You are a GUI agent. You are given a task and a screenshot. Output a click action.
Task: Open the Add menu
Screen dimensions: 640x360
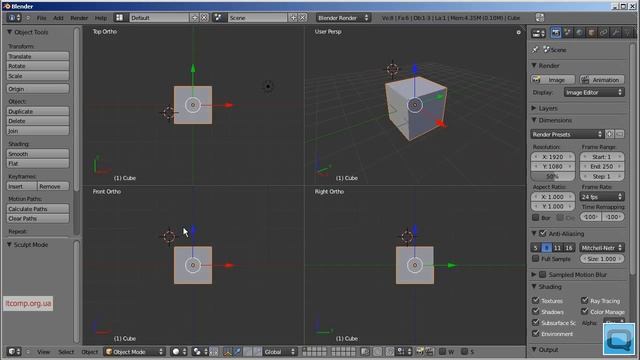coord(58,18)
